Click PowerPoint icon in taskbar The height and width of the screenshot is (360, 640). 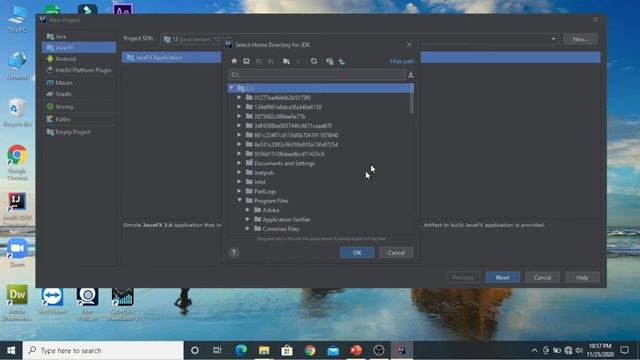[356, 350]
